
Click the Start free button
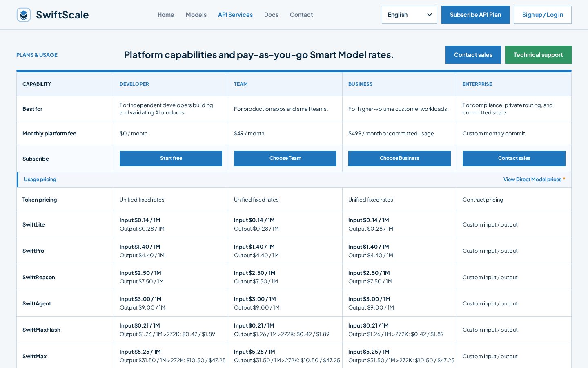[x=171, y=159]
